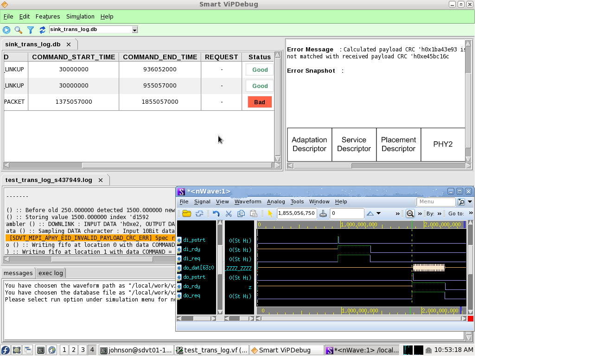Open the Simulation menu

click(80, 17)
